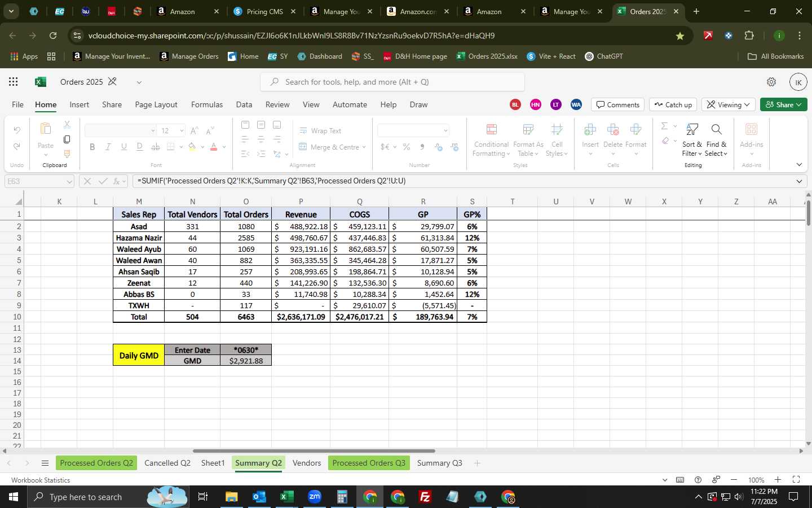The image size is (812, 508).
Task: Select the Format Painter brush icon
Action: click(67, 154)
